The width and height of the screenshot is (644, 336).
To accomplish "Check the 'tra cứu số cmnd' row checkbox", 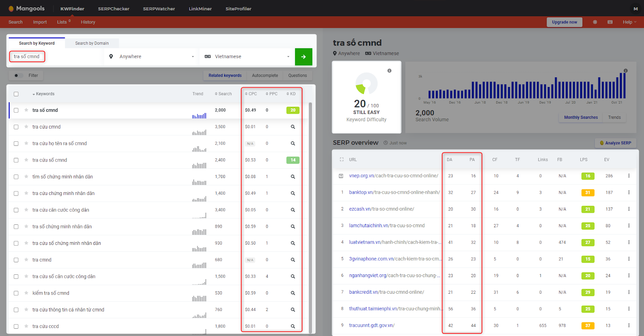I will coord(16,160).
